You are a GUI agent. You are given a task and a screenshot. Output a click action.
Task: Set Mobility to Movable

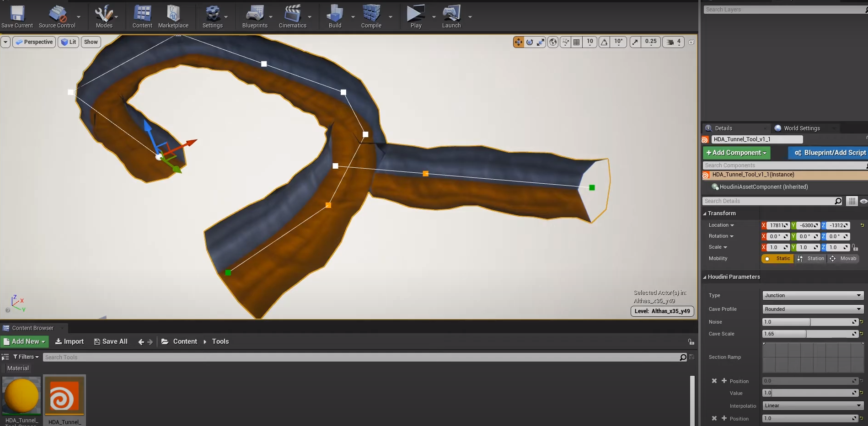point(843,259)
